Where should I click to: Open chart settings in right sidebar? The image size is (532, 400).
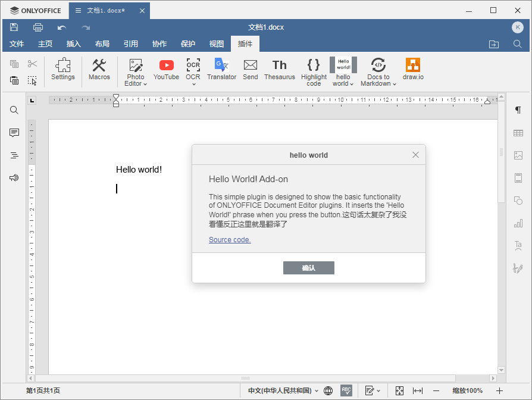pos(518,223)
